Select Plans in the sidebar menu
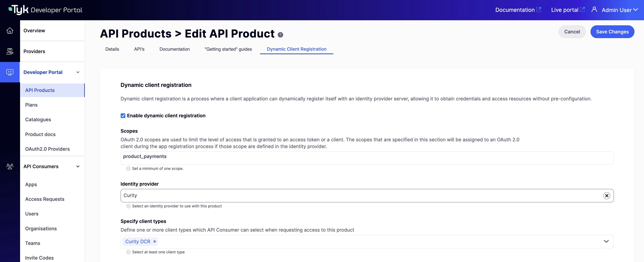 coord(31,105)
